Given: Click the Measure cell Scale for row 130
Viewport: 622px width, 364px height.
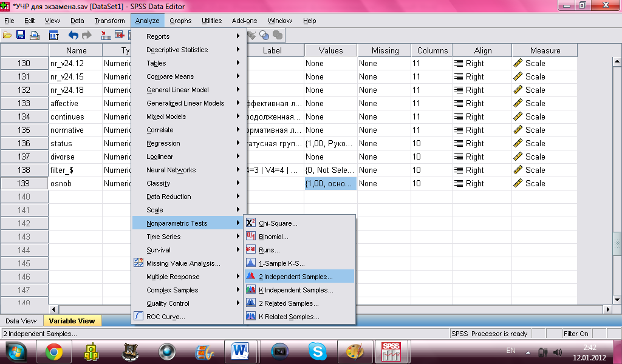Looking at the screenshot, I should tap(545, 63).
